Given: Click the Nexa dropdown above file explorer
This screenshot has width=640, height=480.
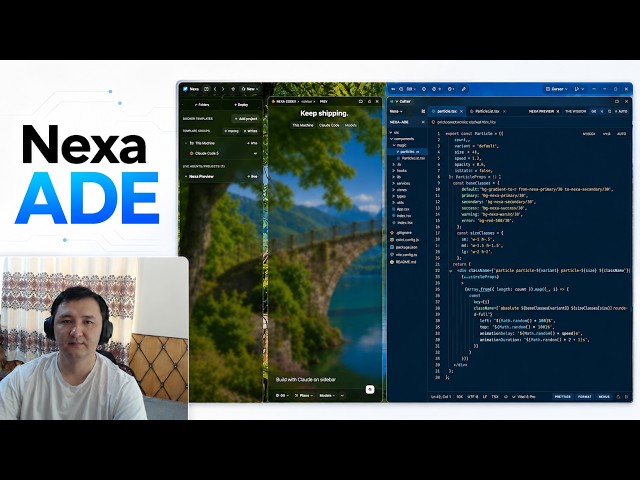Looking at the screenshot, I should pyautogui.click(x=396, y=111).
